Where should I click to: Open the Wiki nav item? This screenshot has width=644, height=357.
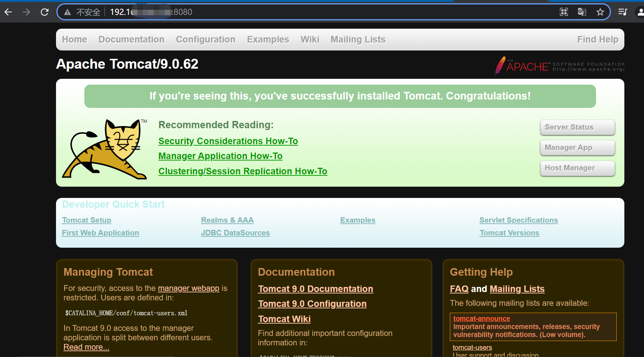click(x=310, y=39)
